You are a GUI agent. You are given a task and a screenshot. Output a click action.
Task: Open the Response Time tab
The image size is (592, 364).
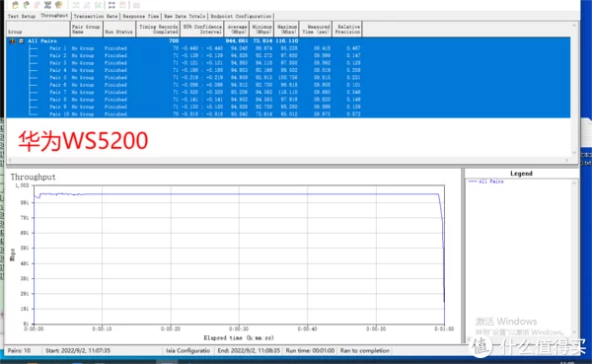click(x=141, y=16)
